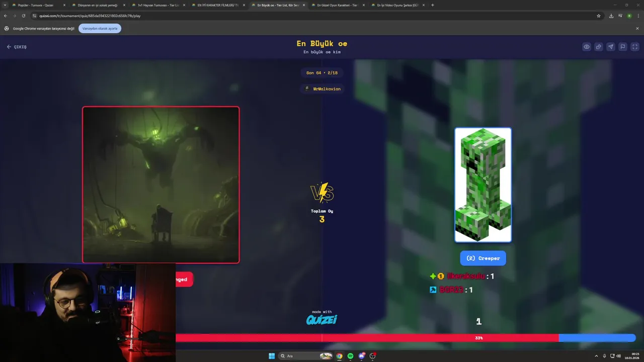Click the copy link icon in quiz header

click(599, 47)
